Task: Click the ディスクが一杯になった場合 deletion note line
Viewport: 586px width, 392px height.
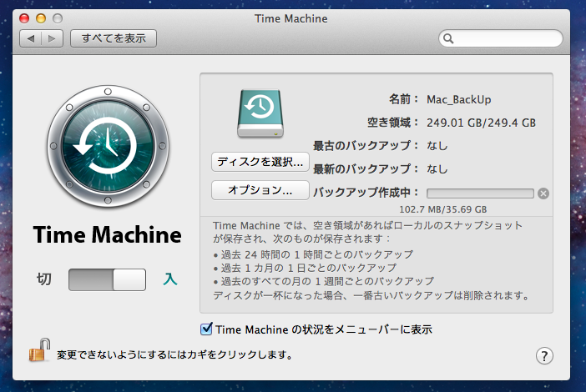Action: click(371, 296)
